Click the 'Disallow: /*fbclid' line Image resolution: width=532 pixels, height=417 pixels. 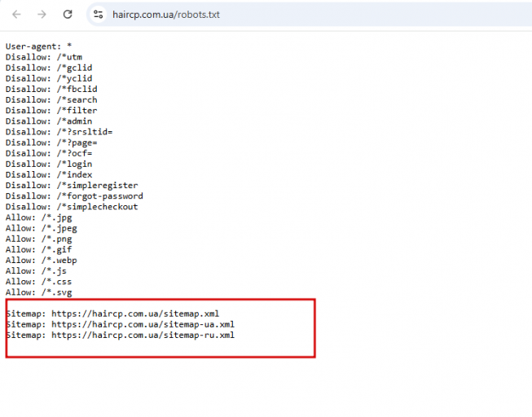51,90
